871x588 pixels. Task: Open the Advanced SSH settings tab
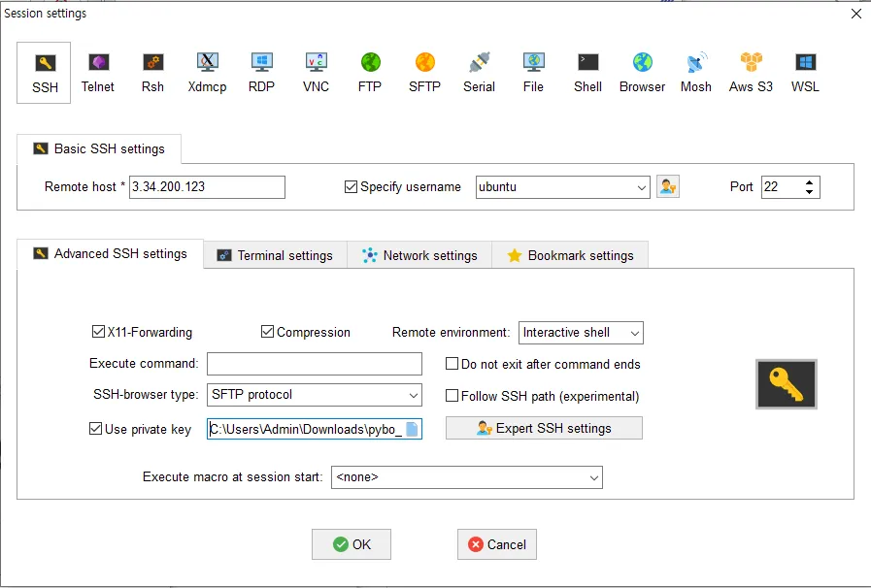click(x=110, y=254)
